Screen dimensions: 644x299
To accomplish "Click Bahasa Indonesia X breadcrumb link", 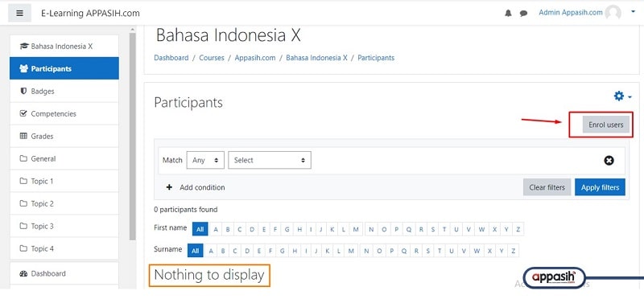I will pyautogui.click(x=316, y=58).
